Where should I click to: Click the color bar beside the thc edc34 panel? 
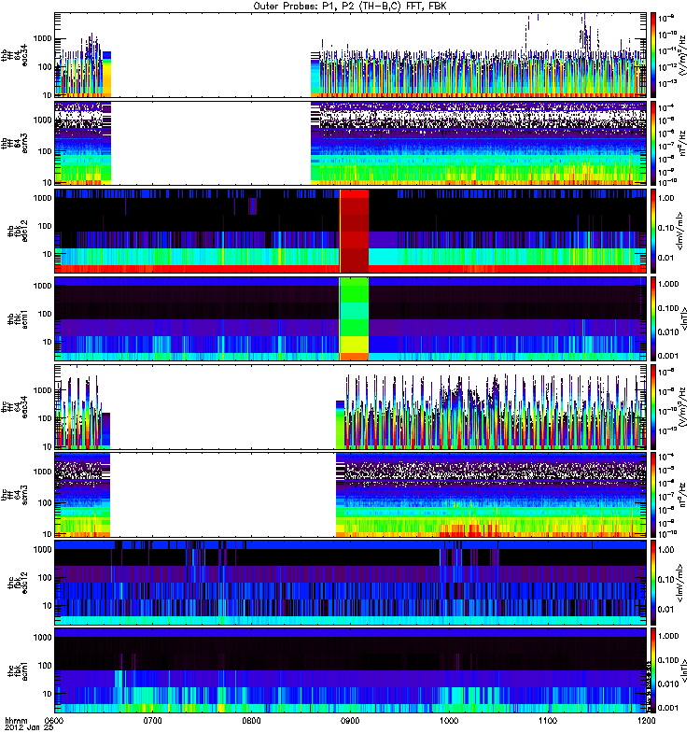click(x=653, y=406)
